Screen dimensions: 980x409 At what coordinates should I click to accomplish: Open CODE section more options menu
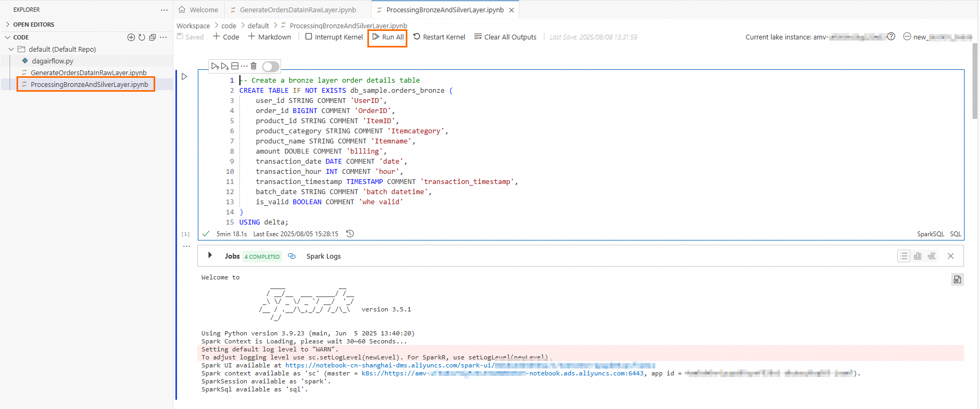pos(163,37)
